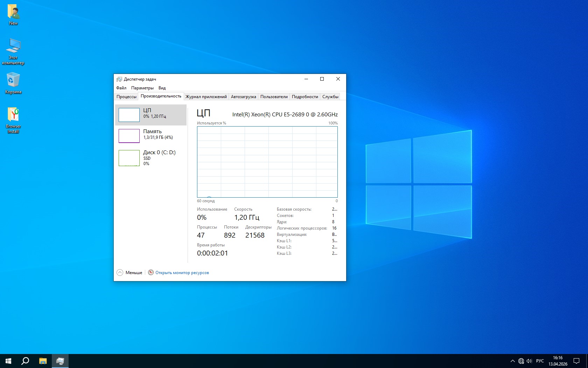588x368 pixels.
Task: Select Disk 0 (C: D:) in the sidebar
Action: (x=151, y=158)
